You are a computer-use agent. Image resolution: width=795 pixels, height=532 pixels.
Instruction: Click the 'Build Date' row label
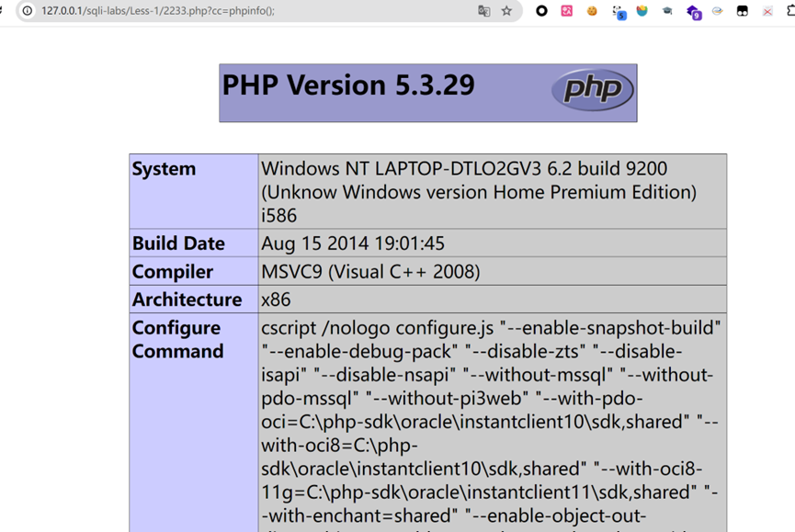tap(178, 243)
